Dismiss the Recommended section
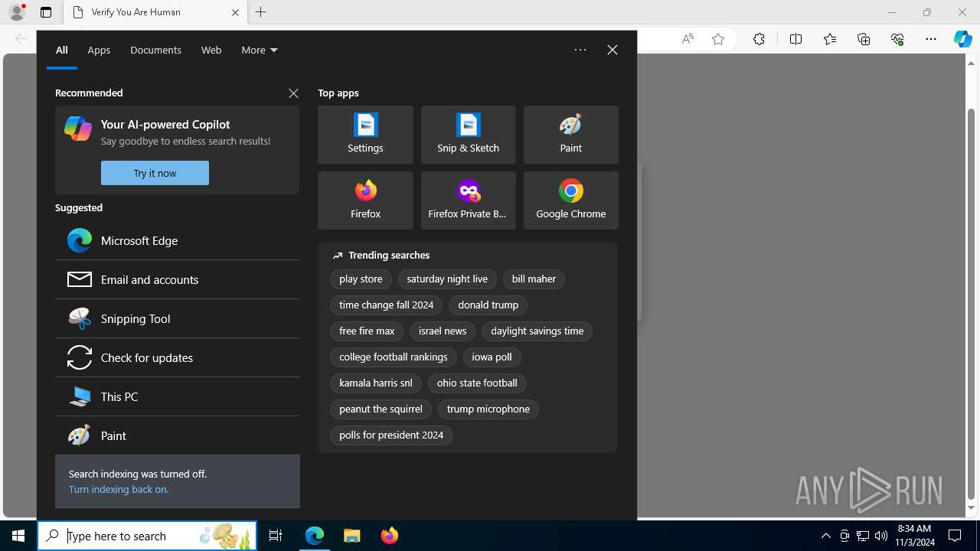Viewport: 980px width, 551px height. (x=293, y=93)
